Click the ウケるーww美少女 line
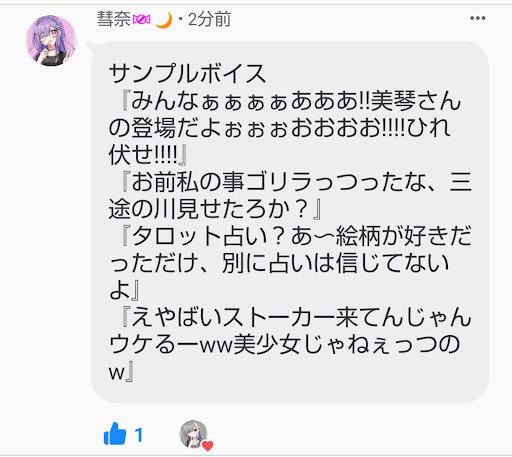 [x=284, y=344]
